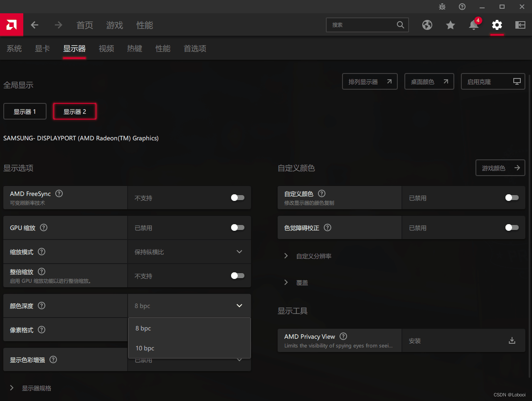The image size is (532, 401).
Task: Show help for 像素格式
Action: [42, 330]
